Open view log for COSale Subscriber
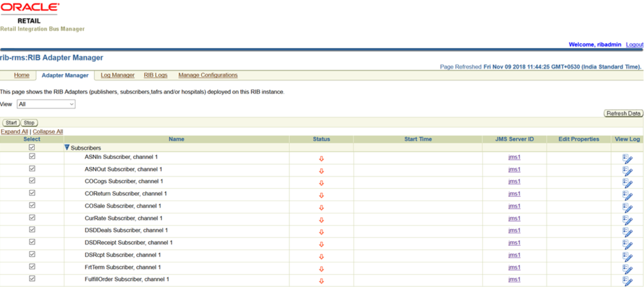This screenshot has width=644, height=288. point(628,208)
